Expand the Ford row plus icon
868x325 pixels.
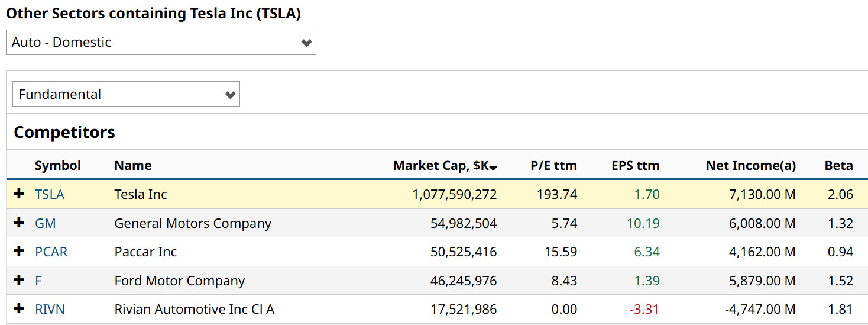tap(19, 280)
